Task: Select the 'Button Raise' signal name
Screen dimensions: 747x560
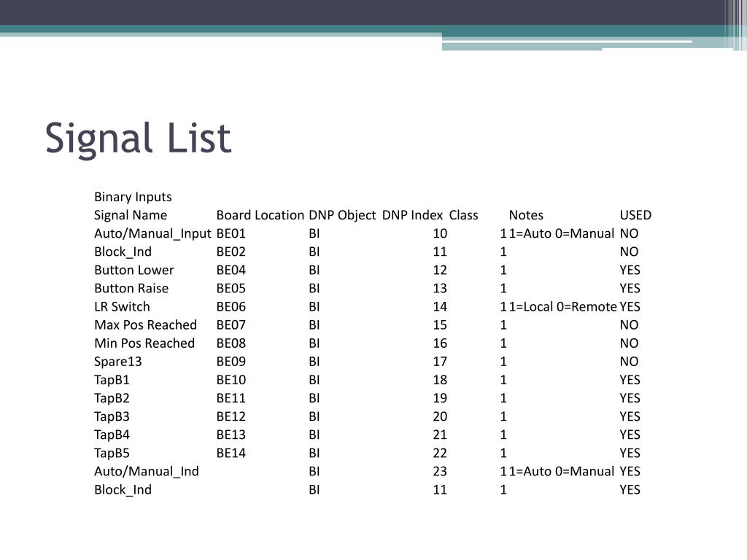Action: click(131, 289)
